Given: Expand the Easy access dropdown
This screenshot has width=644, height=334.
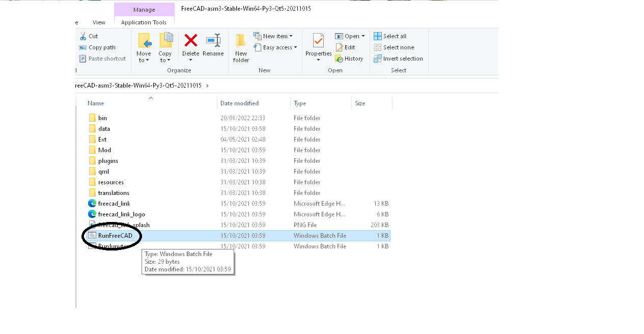Looking at the screenshot, I should tap(295, 47).
